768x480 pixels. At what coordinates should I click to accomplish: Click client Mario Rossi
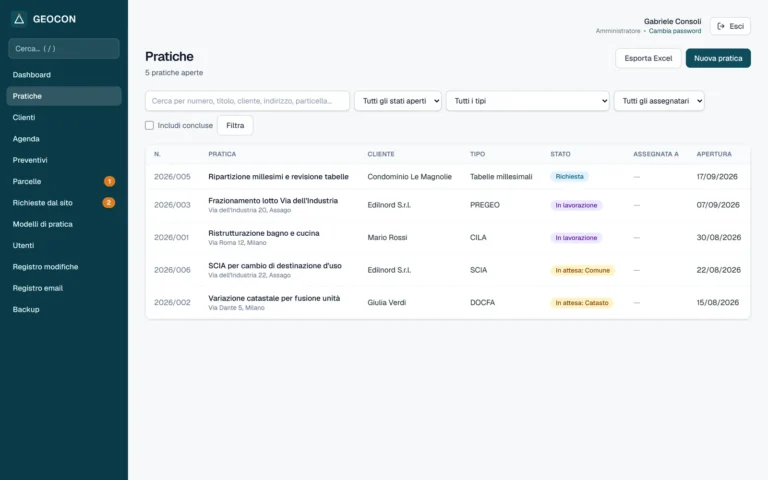pos(387,238)
